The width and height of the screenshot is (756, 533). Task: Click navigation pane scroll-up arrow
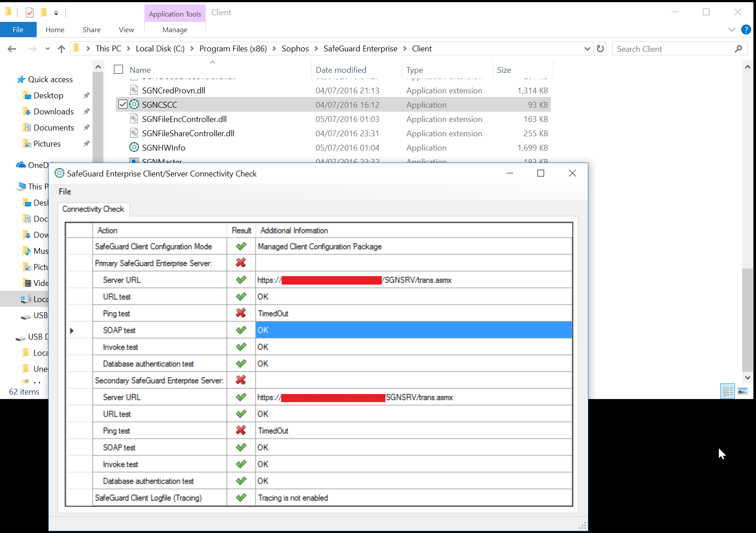98,67
